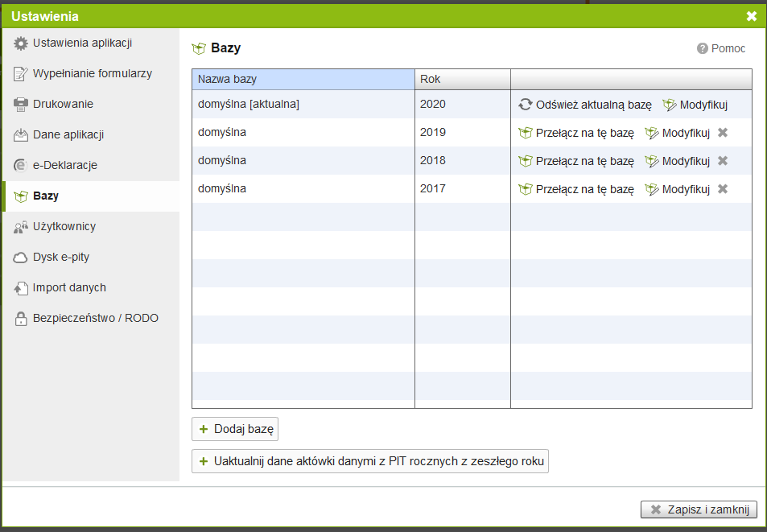The image size is (767, 532).
Task: Click the gear icon for Ustawienia aplikacji
Action: 21,43
